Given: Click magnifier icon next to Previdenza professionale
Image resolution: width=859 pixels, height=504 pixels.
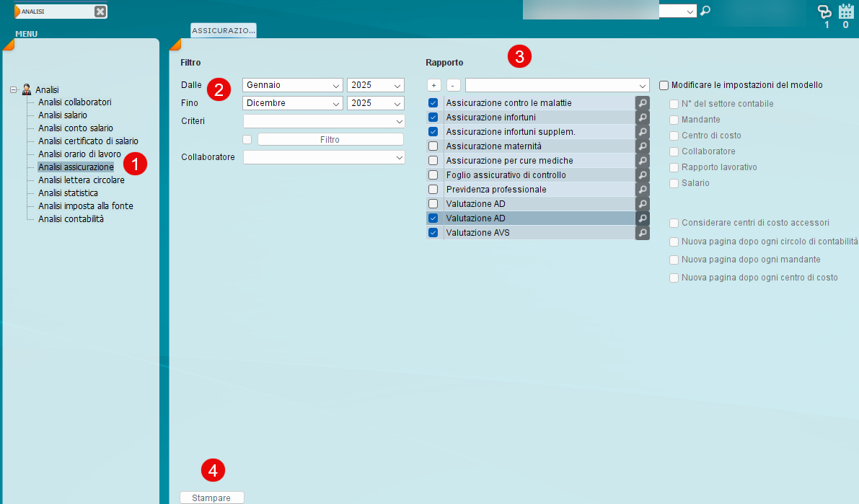Looking at the screenshot, I should [642, 190].
